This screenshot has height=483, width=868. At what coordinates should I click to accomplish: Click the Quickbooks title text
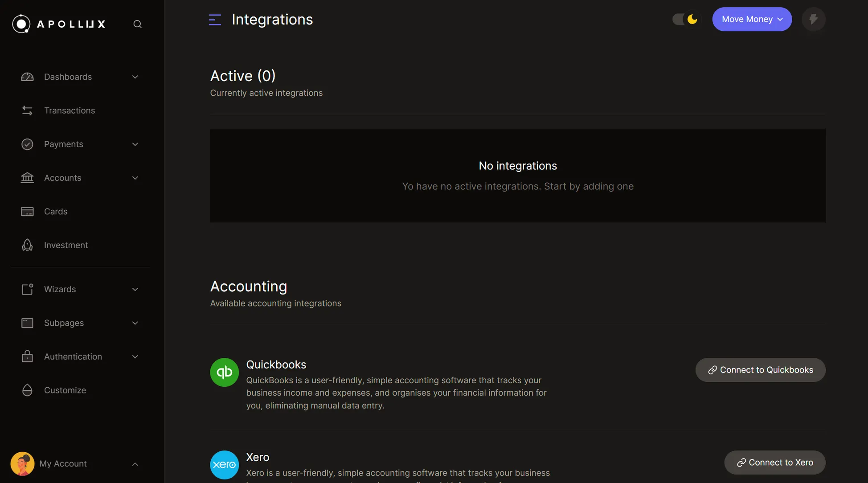point(276,364)
